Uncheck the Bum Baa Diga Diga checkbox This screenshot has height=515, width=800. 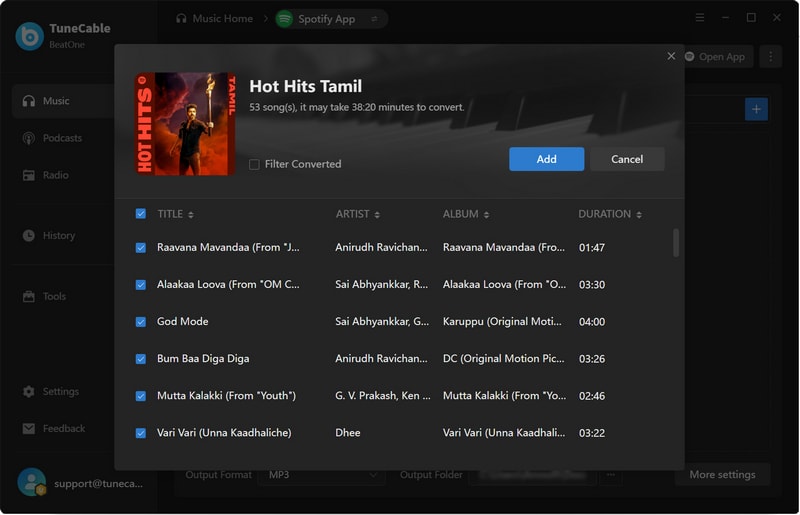(x=141, y=359)
